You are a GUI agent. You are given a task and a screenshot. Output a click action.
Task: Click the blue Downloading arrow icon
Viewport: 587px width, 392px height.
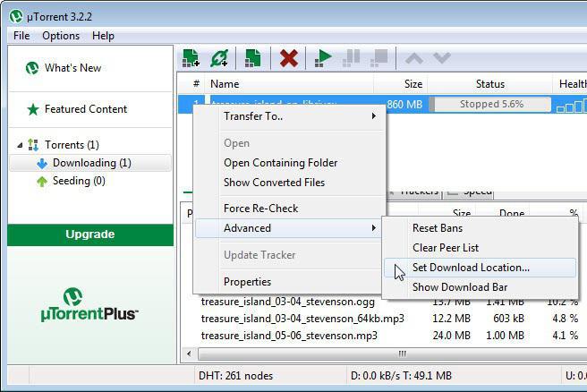click(x=42, y=163)
